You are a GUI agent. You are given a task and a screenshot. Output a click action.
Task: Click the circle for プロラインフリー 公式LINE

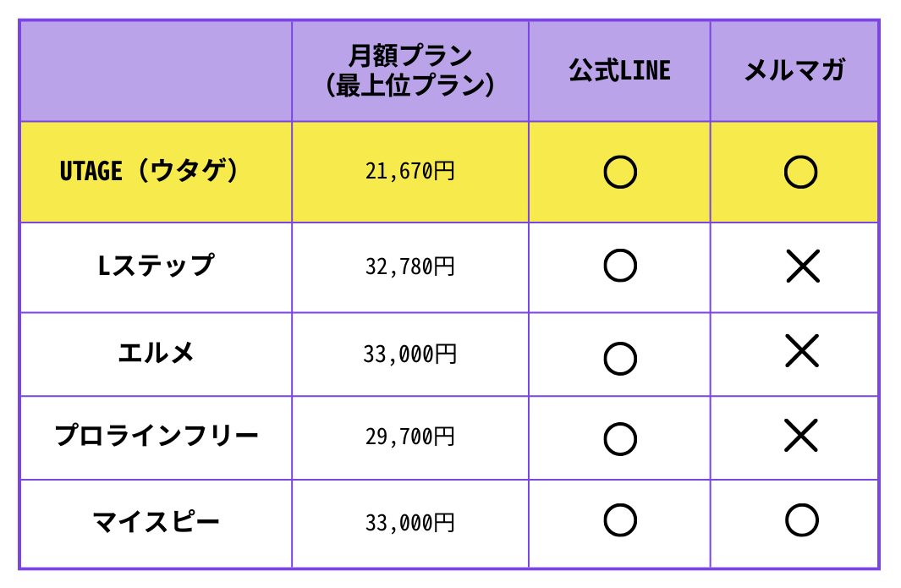pos(620,439)
